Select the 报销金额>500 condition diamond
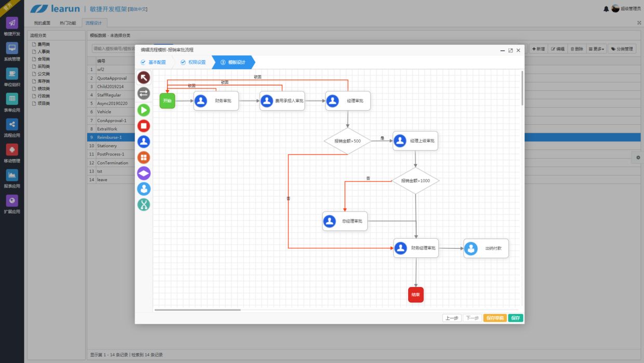 coord(347,141)
